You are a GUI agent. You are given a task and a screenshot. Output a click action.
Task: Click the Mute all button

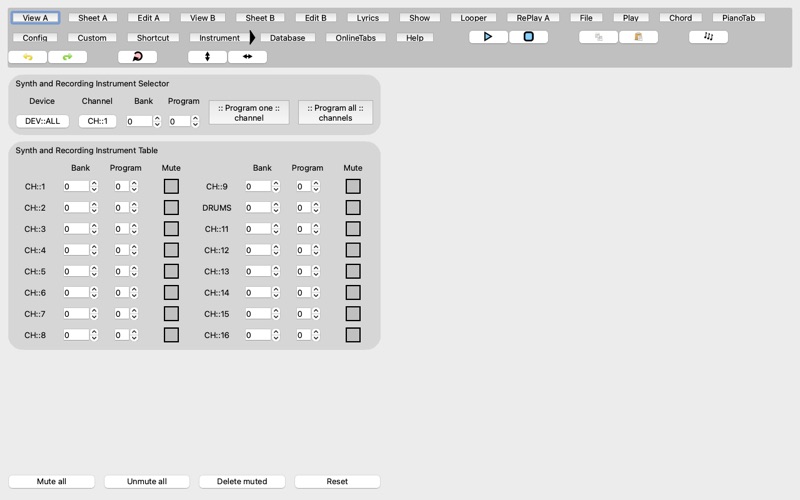coord(52,481)
